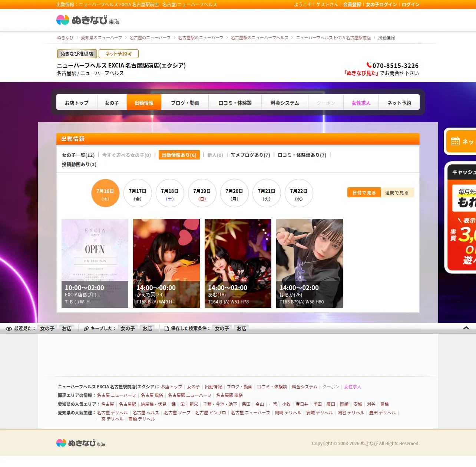Open the 女の子ログイン link
This screenshot has height=467, width=476.
(381, 4)
